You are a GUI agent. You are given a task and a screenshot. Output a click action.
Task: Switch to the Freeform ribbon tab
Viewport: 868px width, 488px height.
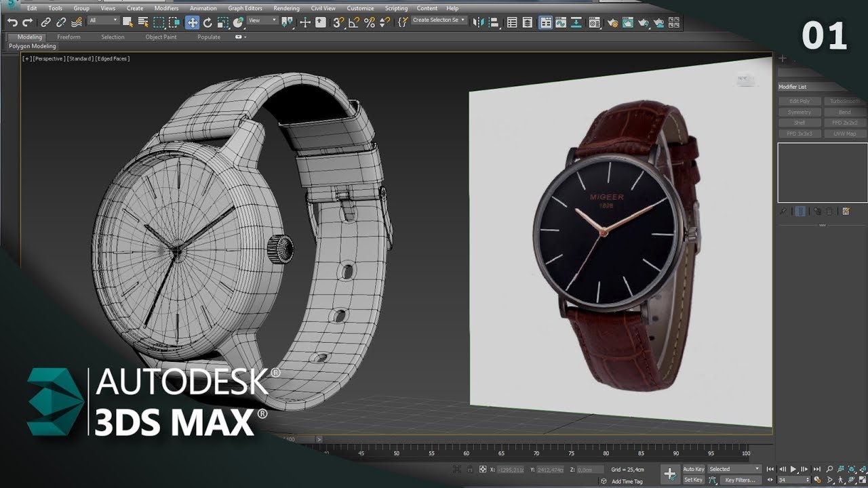pyautogui.click(x=68, y=37)
